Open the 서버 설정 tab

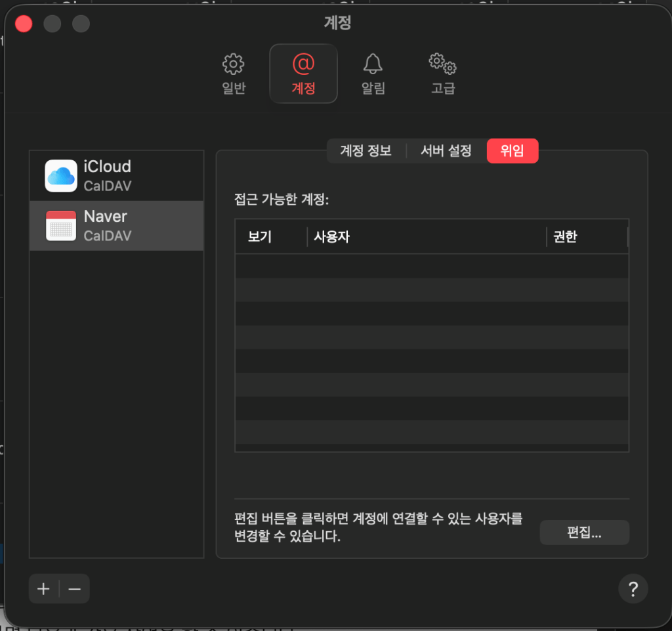point(446,151)
